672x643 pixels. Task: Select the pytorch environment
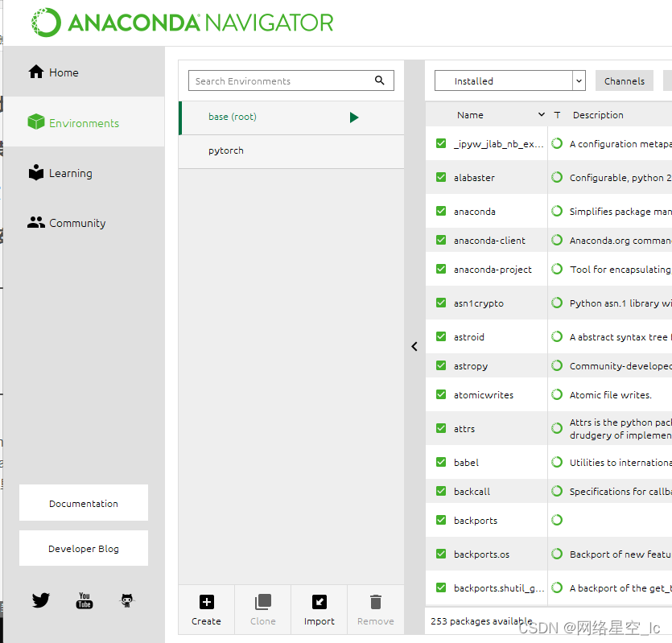tap(291, 151)
